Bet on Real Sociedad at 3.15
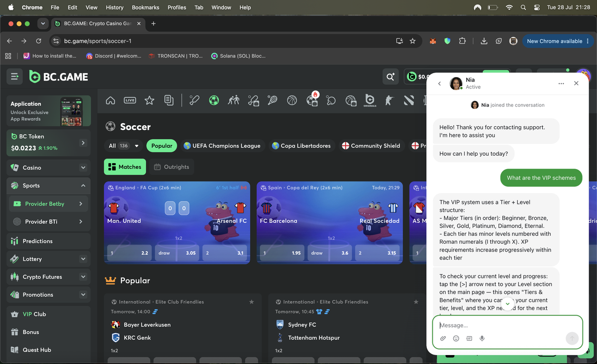This screenshot has height=364, width=597. pyautogui.click(x=377, y=253)
